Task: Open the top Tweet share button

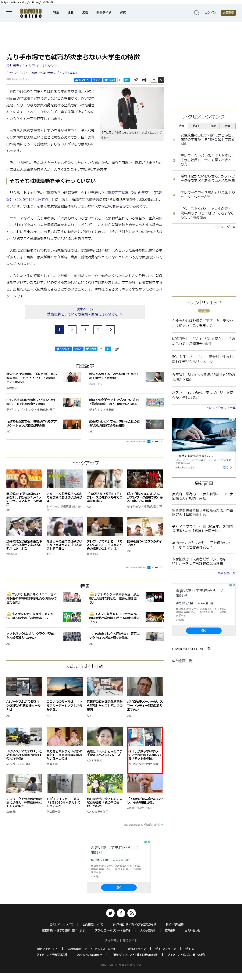Action: (110, 80)
